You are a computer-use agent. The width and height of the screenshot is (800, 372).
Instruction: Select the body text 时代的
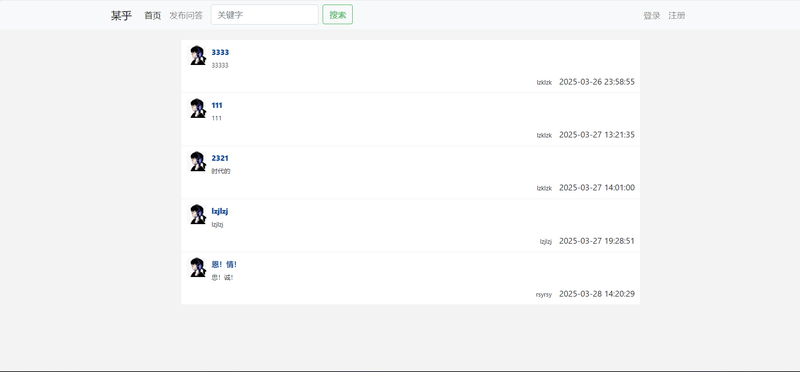221,171
